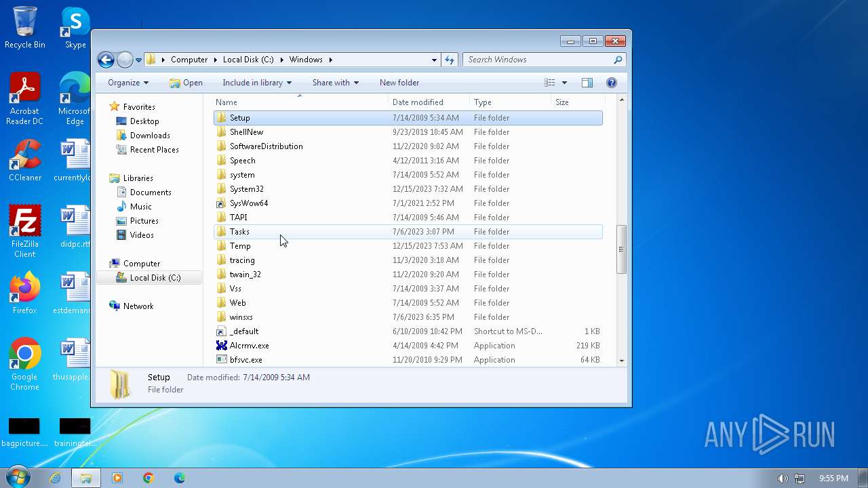868x488 pixels.
Task: Open Microsoft Edge from the taskbar
Action: (x=180, y=478)
